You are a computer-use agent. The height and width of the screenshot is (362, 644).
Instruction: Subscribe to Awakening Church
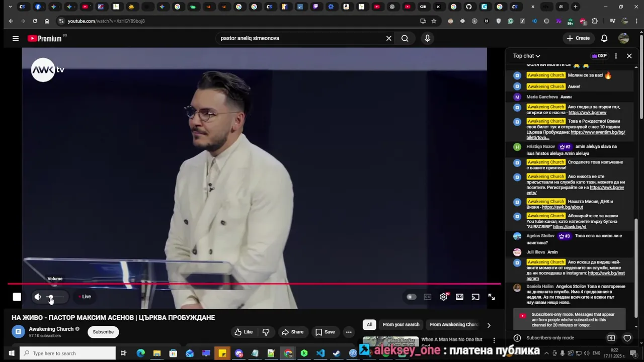click(x=103, y=332)
